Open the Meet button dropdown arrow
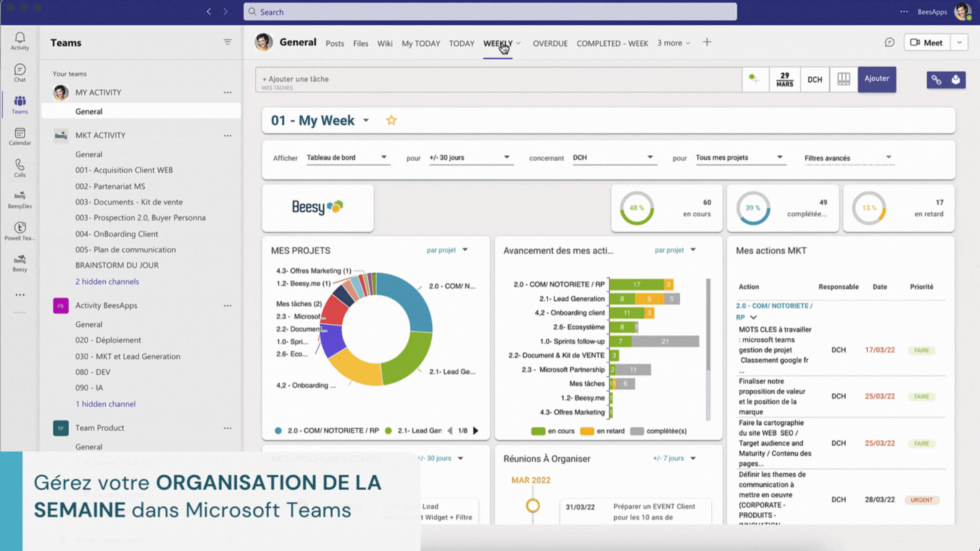 pyautogui.click(x=960, y=42)
